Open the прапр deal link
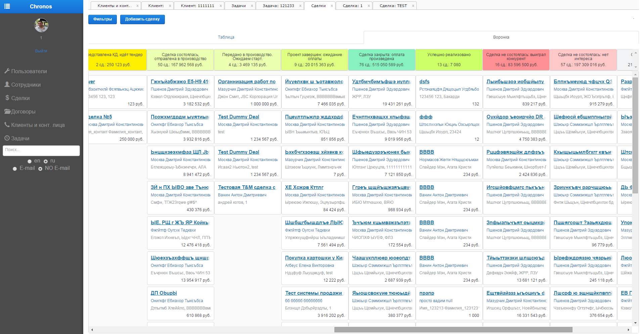Screen dimensions: 644x334 click(x=427, y=293)
